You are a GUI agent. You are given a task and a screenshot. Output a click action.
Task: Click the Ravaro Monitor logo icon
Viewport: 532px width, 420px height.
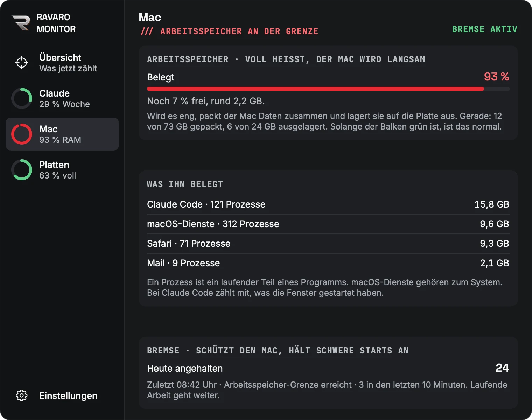[x=21, y=23]
